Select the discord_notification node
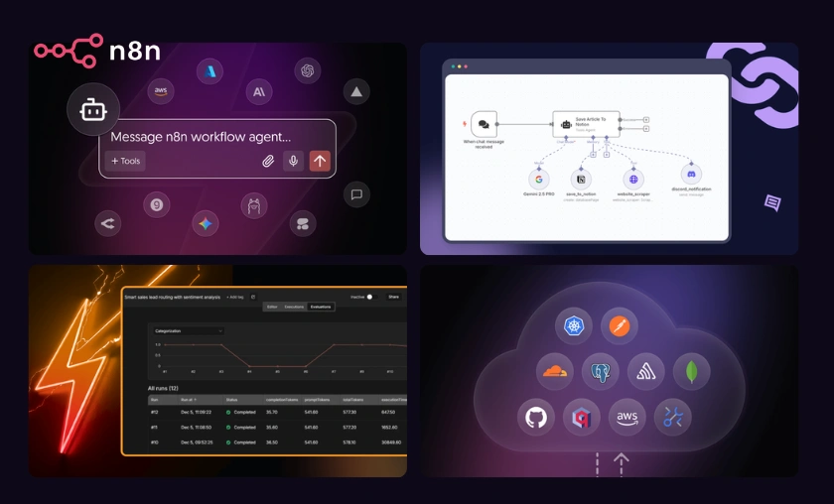834x504 pixels. tap(691, 175)
